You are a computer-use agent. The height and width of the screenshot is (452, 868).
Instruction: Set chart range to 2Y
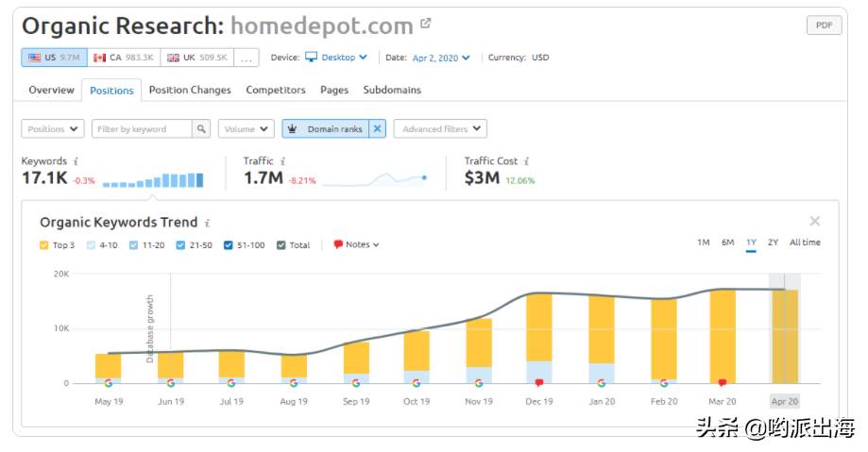pyautogui.click(x=773, y=243)
